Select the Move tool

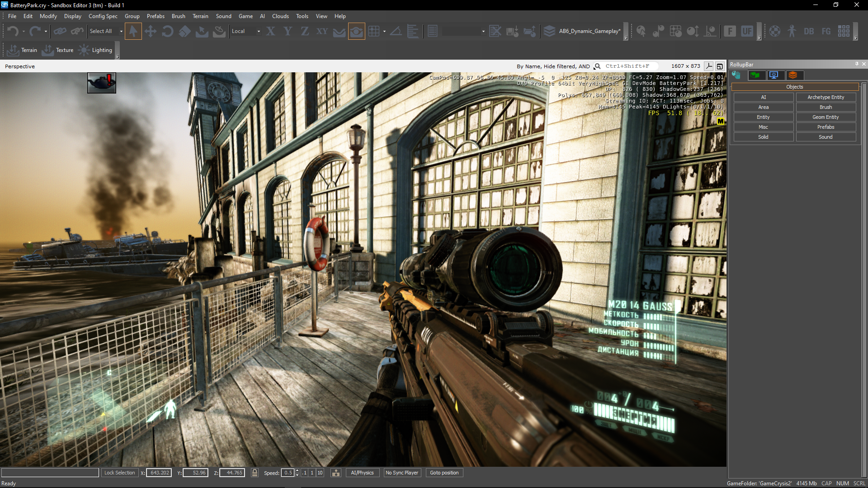click(151, 31)
